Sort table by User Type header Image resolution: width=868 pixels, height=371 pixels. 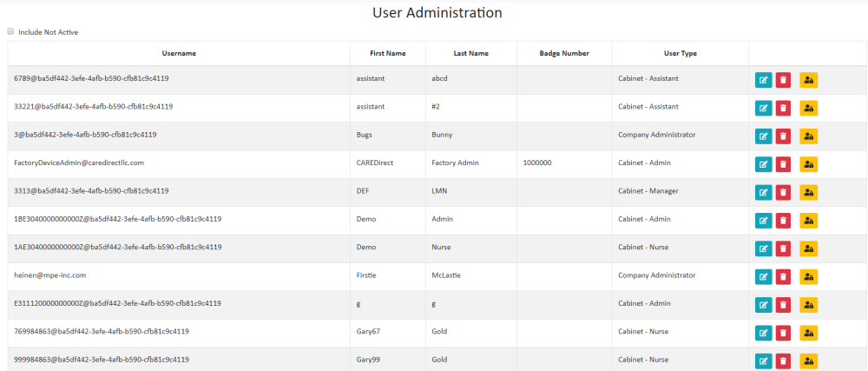pos(680,53)
